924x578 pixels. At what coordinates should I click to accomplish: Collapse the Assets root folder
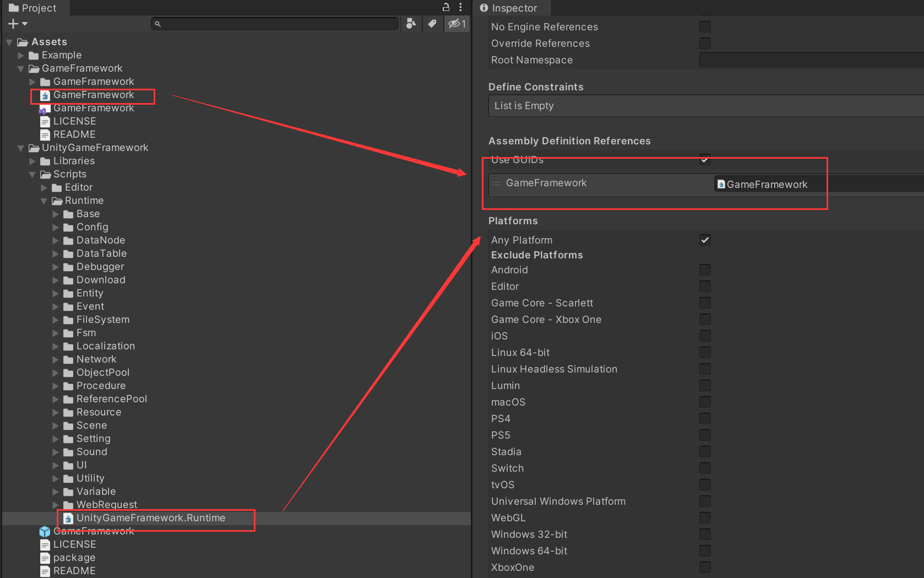[x=9, y=42]
